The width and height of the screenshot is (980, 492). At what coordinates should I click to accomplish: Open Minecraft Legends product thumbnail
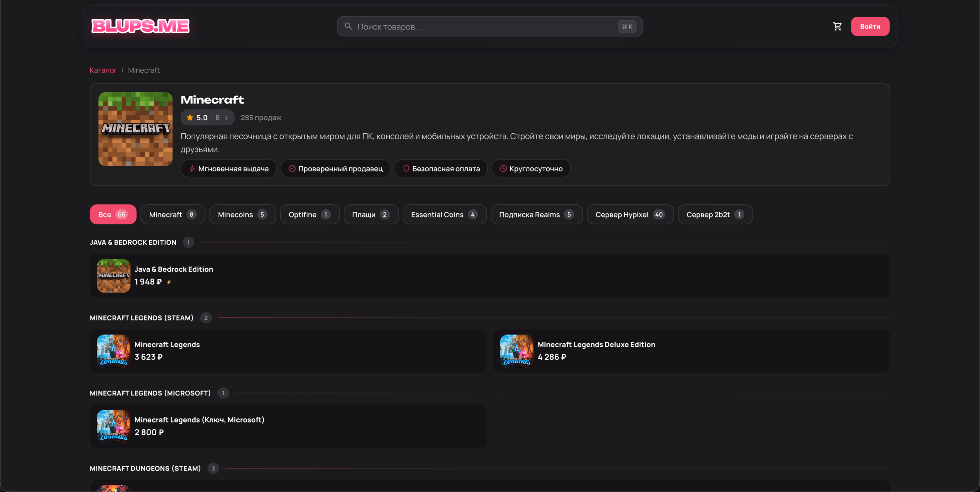114,351
